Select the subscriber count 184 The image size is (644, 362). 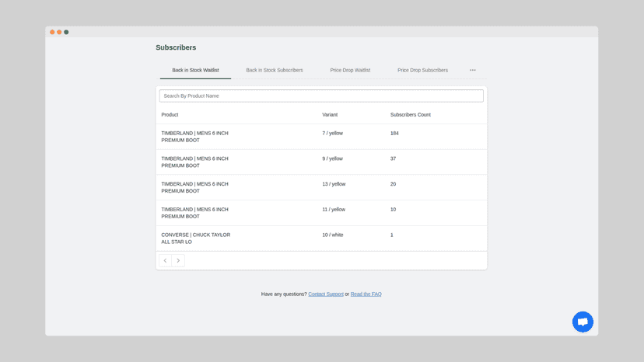[394, 133]
